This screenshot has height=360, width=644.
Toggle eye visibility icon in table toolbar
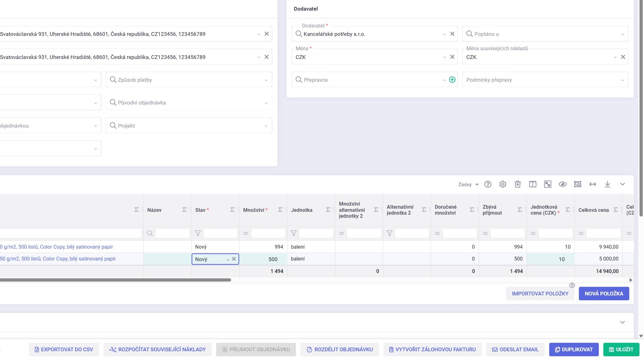click(x=563, y=184)
